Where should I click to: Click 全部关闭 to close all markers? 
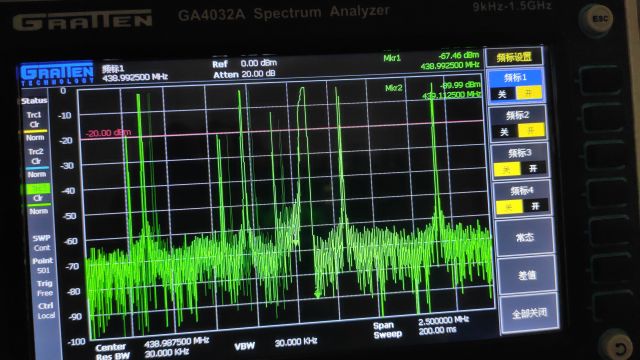pos(529,313)
